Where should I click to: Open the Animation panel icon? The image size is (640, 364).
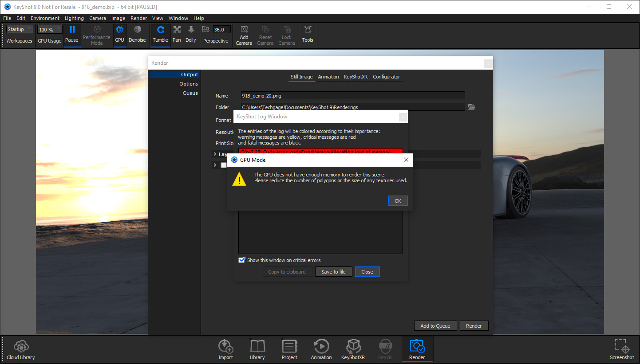pyautogui.click(x=321, y=346)
